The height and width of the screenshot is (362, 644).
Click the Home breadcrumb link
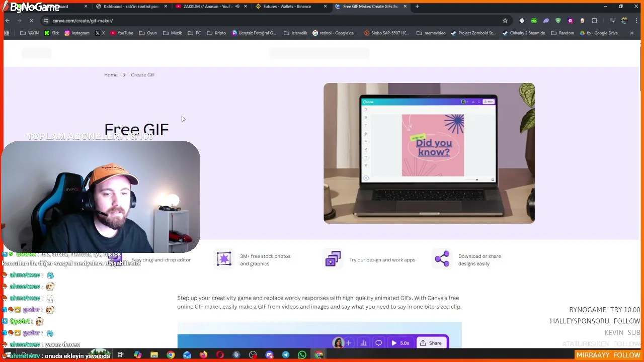click(x=111, y=75)
